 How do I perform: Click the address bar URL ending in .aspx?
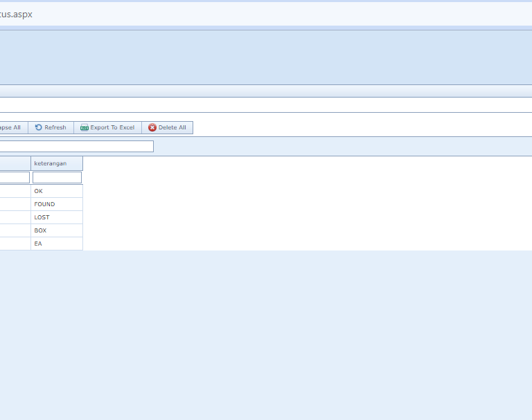point(16,15)
